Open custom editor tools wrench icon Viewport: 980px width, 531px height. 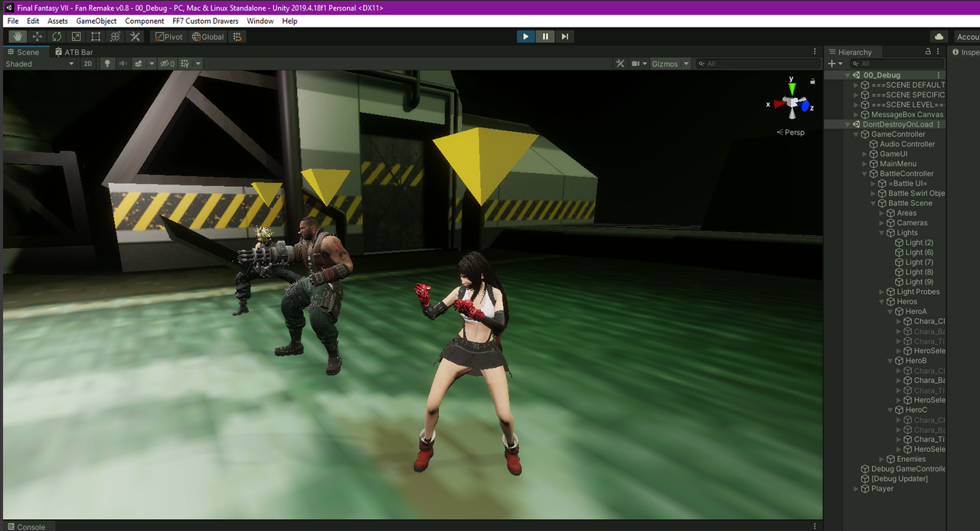[x=135, y=36]
